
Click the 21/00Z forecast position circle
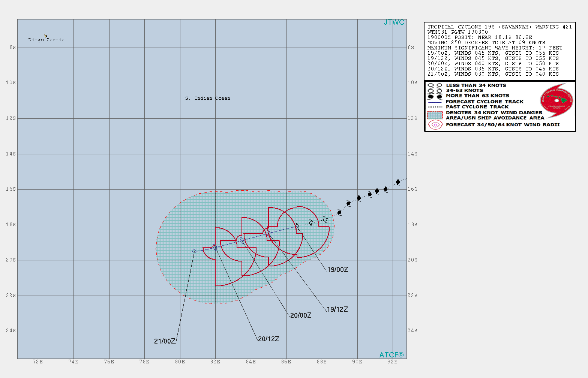click(x=194, y=251)
